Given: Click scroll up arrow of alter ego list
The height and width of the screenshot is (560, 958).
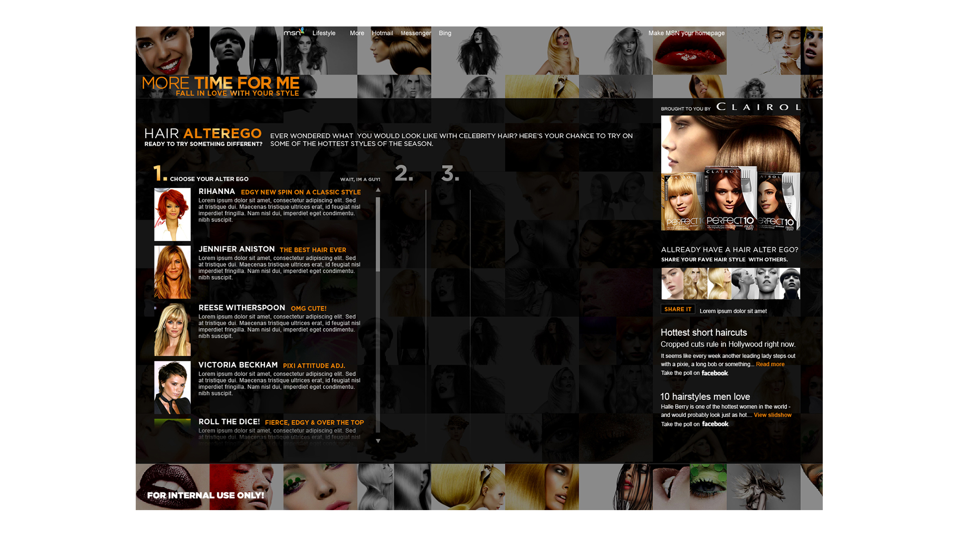Looking at the screenshot, I should (x=378, y=190).
